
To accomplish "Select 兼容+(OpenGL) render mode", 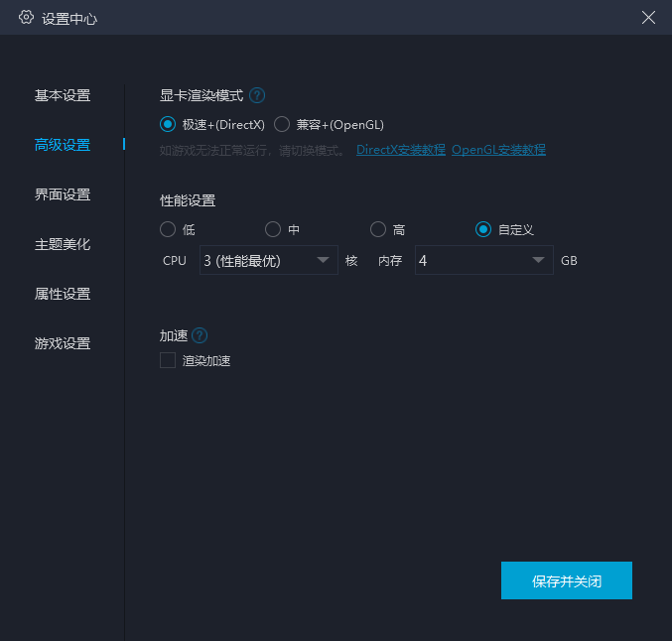I will click(x=282, y=124).
